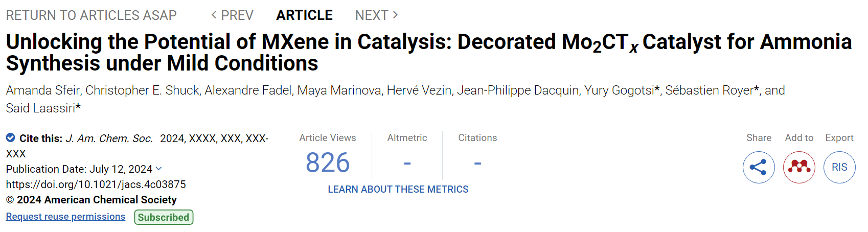This screenshot has width=868, height=232.
Task: Expand the Publication Date chevron
Action: [x=159, y=169]
